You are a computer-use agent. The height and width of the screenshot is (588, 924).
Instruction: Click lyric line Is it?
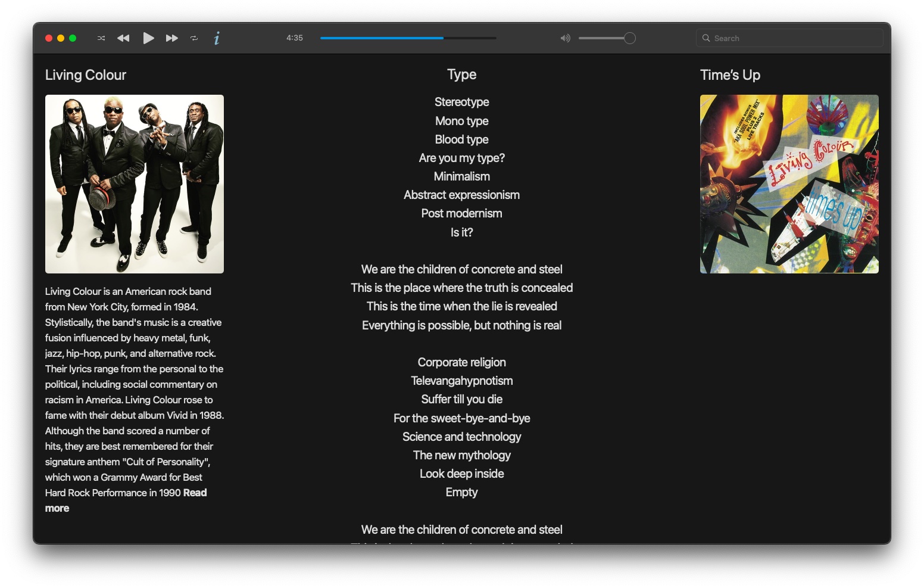pyautogui.click(x=462, y=232)
